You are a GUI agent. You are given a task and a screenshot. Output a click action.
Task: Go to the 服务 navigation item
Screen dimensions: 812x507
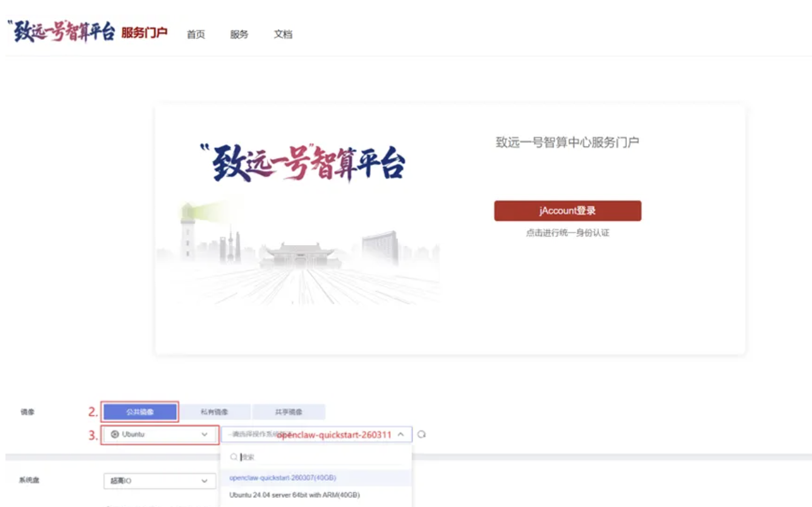pyautogui.click(x=239, y=34)
